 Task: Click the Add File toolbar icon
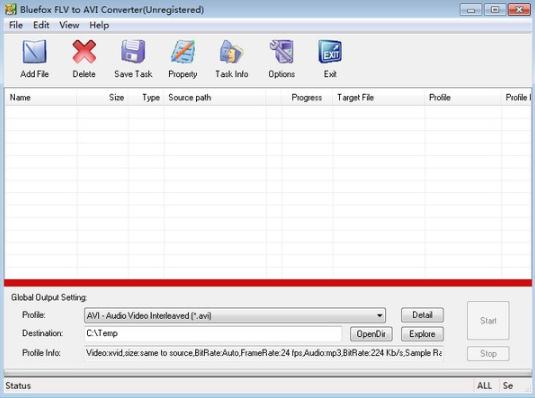pyautogui.click(x=34, y=52)
